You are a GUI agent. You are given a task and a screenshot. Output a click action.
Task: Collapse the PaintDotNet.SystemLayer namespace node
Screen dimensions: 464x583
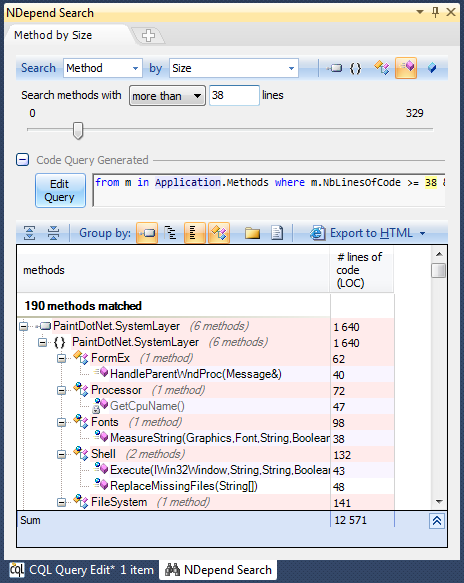[x=42, y=342]
